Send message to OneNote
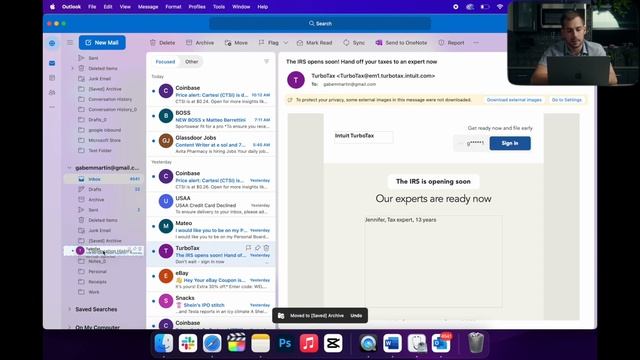Image resolution: width=640 pixels, height=360 pixels. click(x=401, y=42)
